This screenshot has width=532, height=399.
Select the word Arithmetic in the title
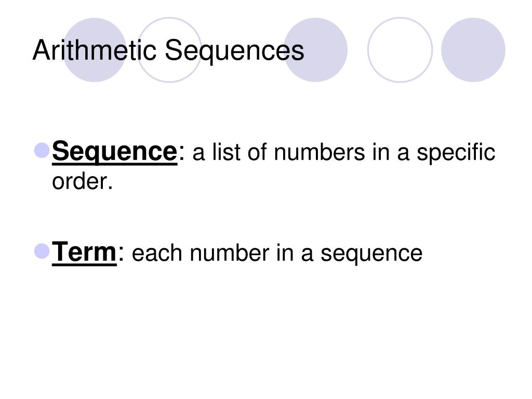(95, 50)
